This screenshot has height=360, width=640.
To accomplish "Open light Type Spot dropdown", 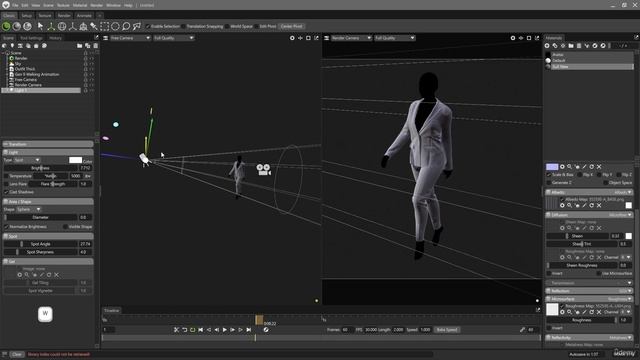I will tap(27, 160).
